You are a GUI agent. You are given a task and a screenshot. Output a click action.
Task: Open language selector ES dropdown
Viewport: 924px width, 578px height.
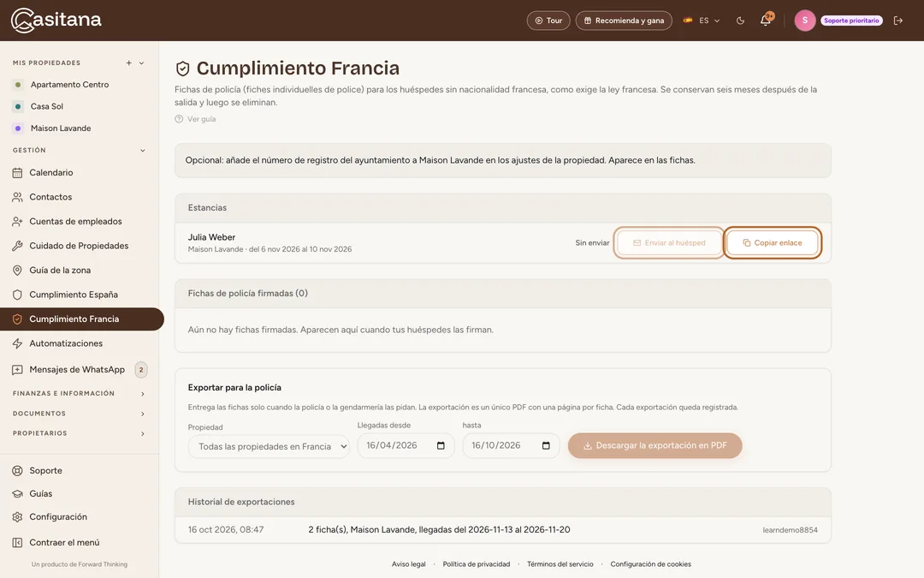tap(702, 21)
